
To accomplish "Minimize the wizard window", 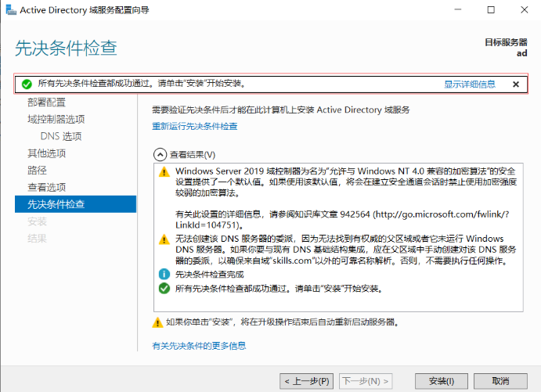I will 458,9.
